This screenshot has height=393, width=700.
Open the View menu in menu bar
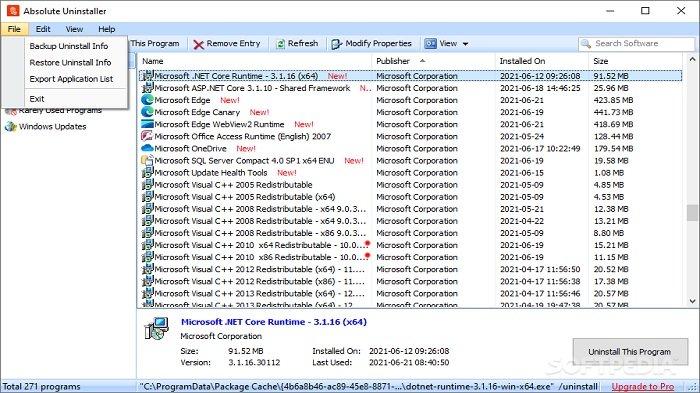[74, 29]
